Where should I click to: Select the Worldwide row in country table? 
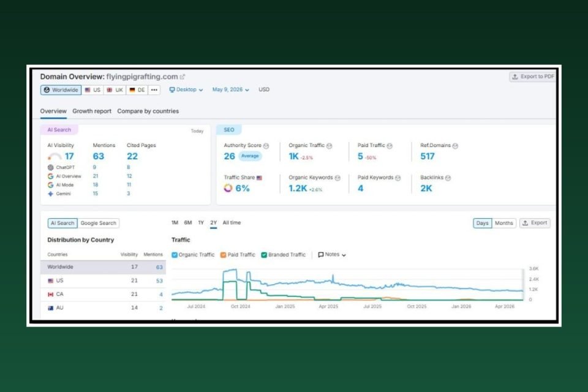[x=103, y=267]
